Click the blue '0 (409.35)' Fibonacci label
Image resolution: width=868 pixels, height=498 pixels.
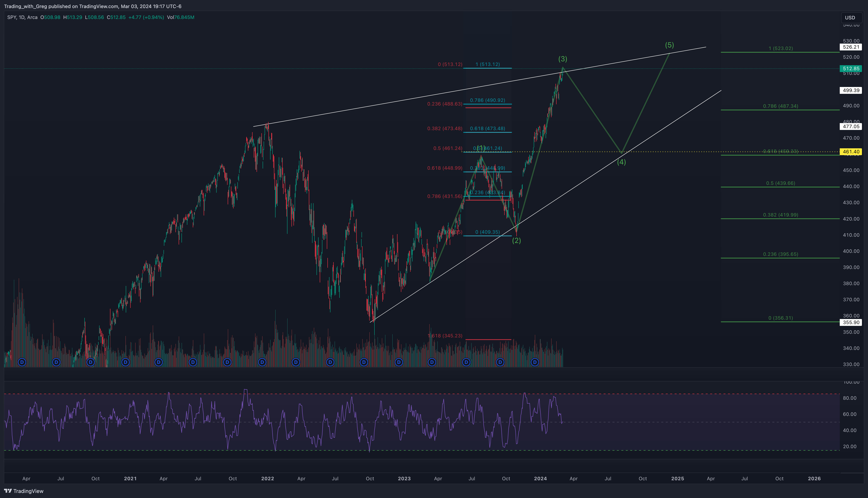point(487,232)
